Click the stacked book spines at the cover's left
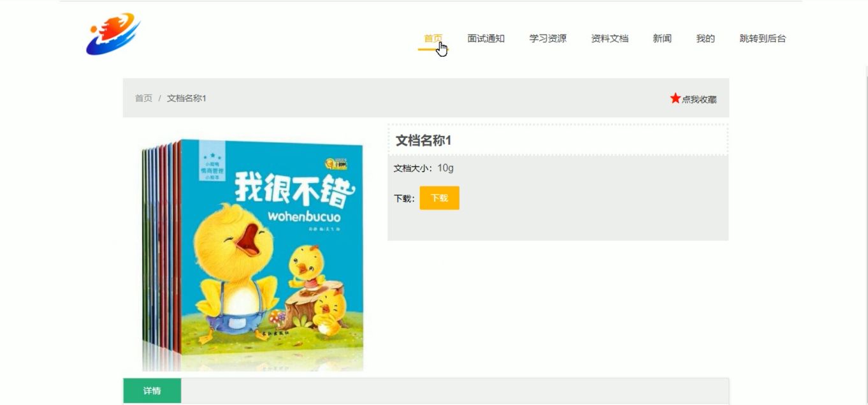This screenshot has height=405, width=868. [161, 249]
